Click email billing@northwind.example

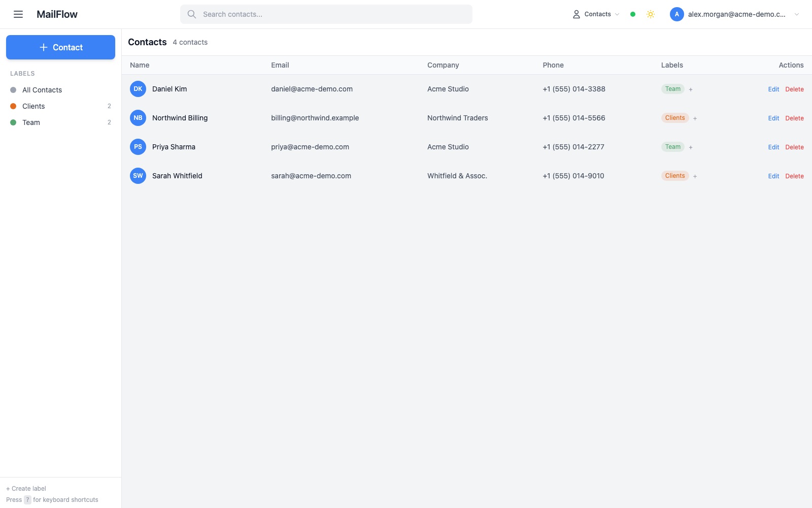pos(315,118)
